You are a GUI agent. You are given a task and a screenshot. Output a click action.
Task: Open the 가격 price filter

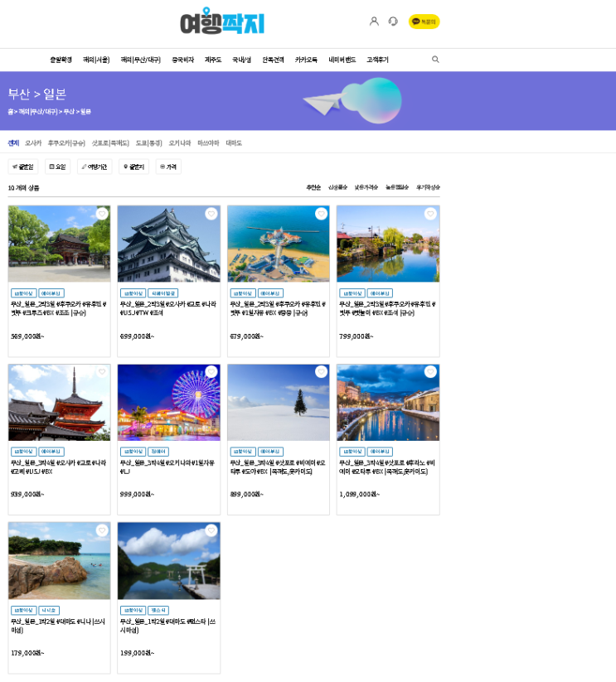(x=168, y=167)
